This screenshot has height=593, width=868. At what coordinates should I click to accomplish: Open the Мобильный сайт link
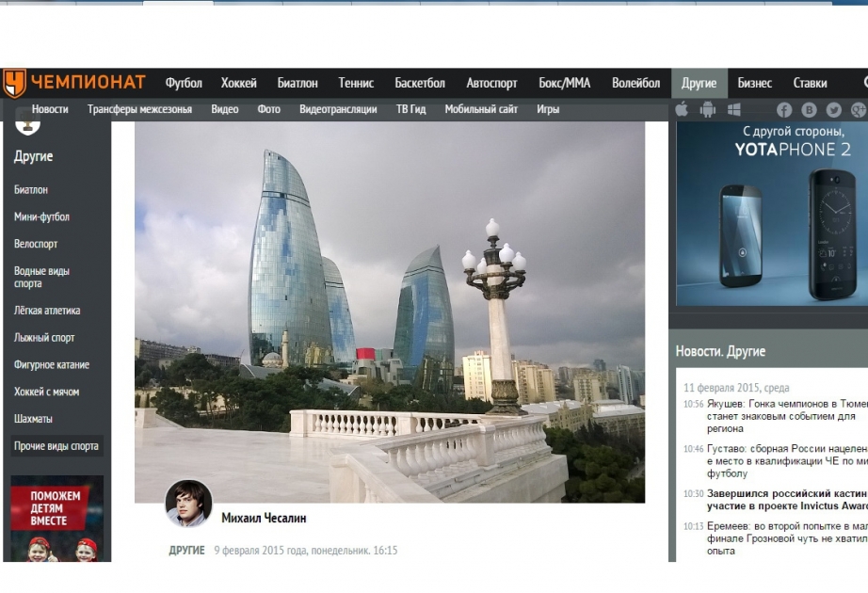481,109
